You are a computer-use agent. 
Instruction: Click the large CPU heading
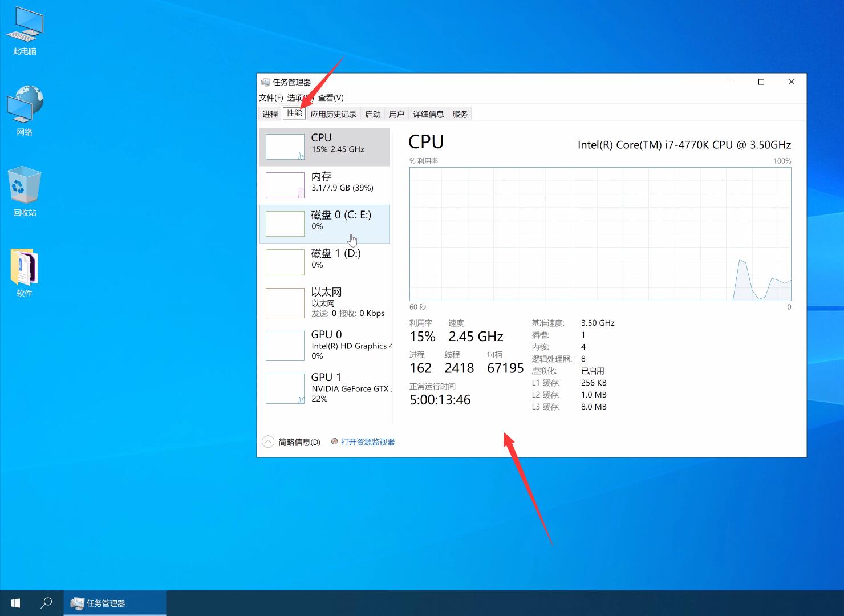(x=426, y=141)
